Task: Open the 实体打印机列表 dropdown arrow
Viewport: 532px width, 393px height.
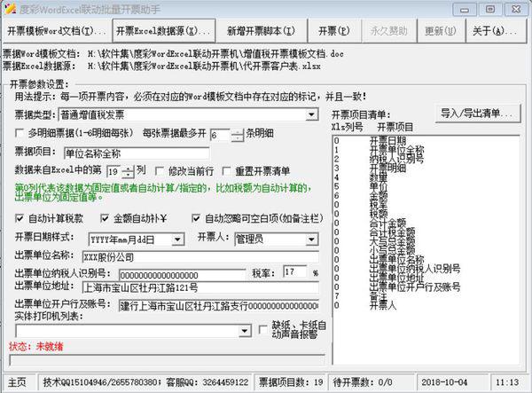Action: point(245,331)
